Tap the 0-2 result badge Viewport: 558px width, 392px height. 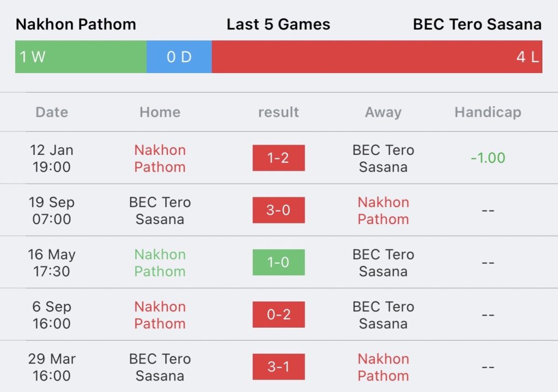[278, 315]
